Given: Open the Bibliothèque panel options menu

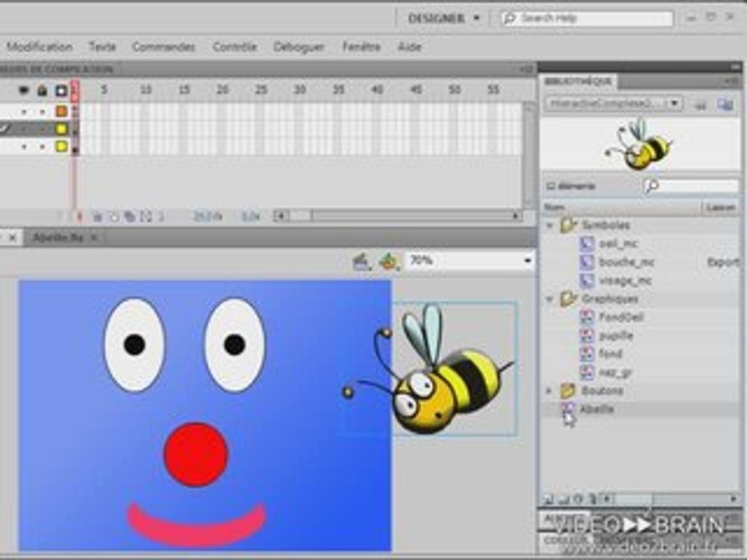Looking at the screenshot, I should pyautogui.click(x=733, y=82).
